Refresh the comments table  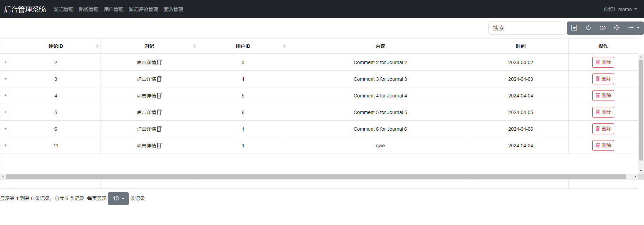pyautogui.click(x=588, y=28)
